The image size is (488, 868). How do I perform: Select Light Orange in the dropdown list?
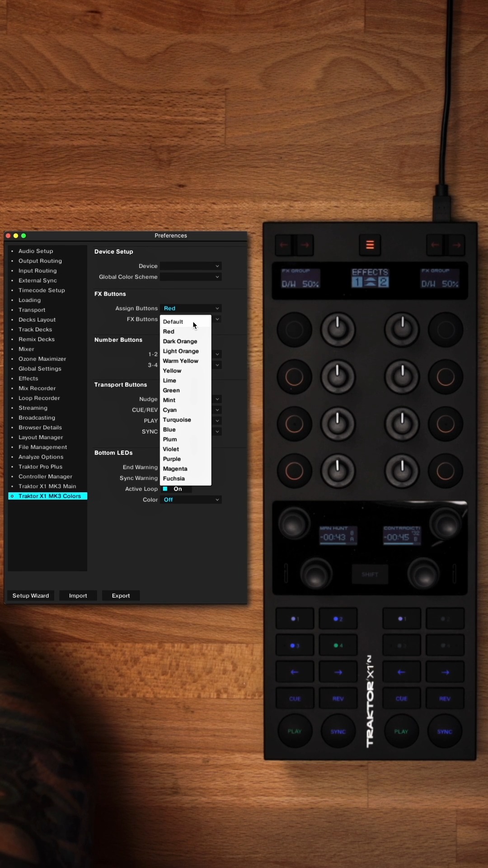[x=186, y=351]
